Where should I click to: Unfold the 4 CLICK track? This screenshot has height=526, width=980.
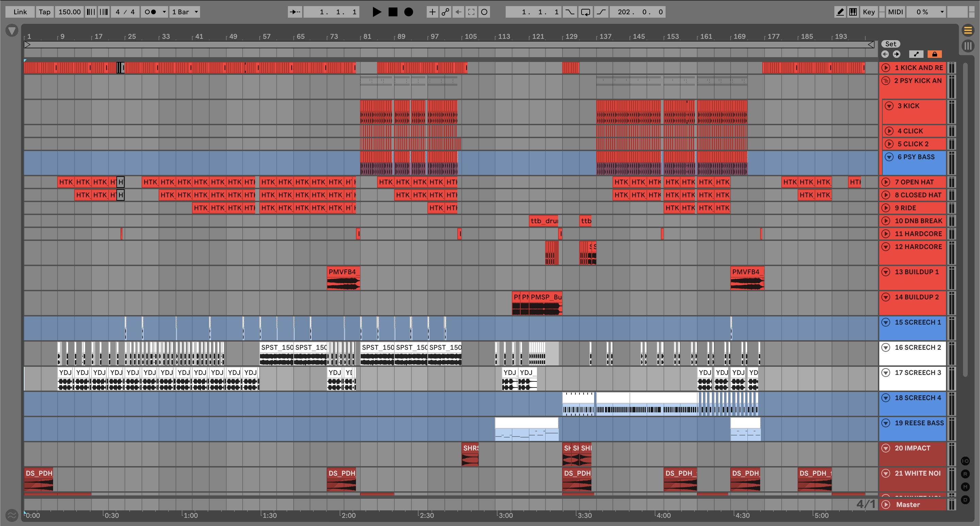point(889,131)
